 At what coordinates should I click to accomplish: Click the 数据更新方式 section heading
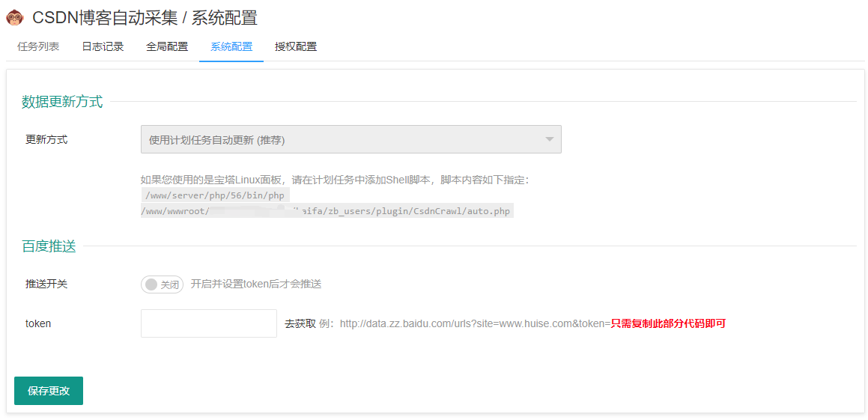coord(62,102)
